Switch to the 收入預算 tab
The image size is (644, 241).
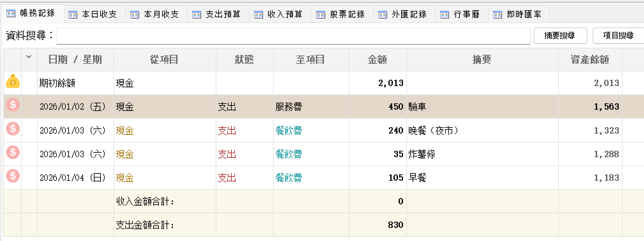coord(281,14)
